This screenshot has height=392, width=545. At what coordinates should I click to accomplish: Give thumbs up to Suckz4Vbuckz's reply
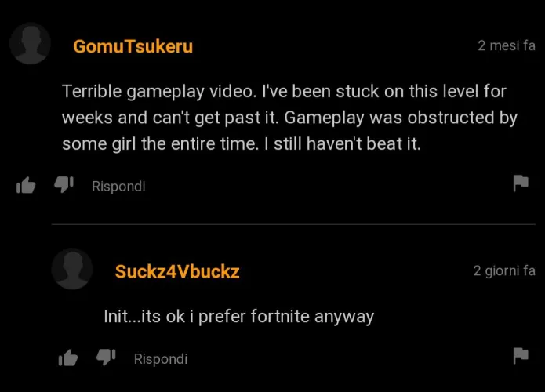(67, 358)
